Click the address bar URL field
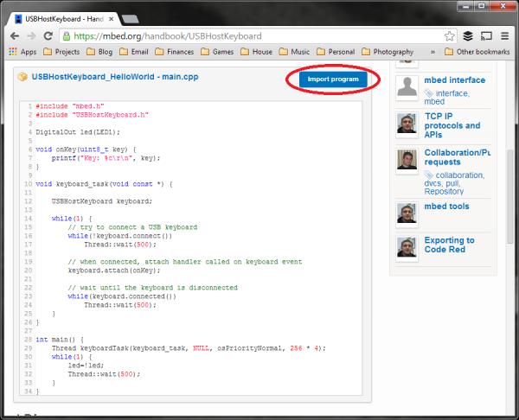The height and width of the screenshot is (420, 519). coord(252,36)
